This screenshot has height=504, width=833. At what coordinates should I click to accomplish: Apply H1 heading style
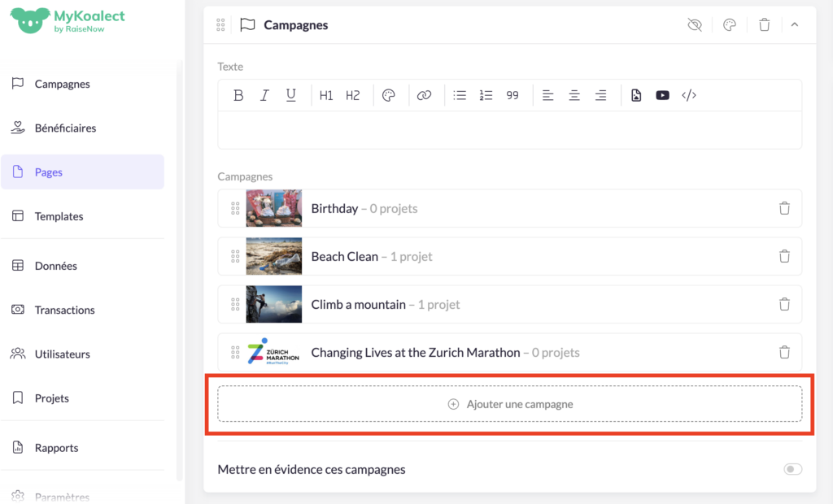click(326, 95)
